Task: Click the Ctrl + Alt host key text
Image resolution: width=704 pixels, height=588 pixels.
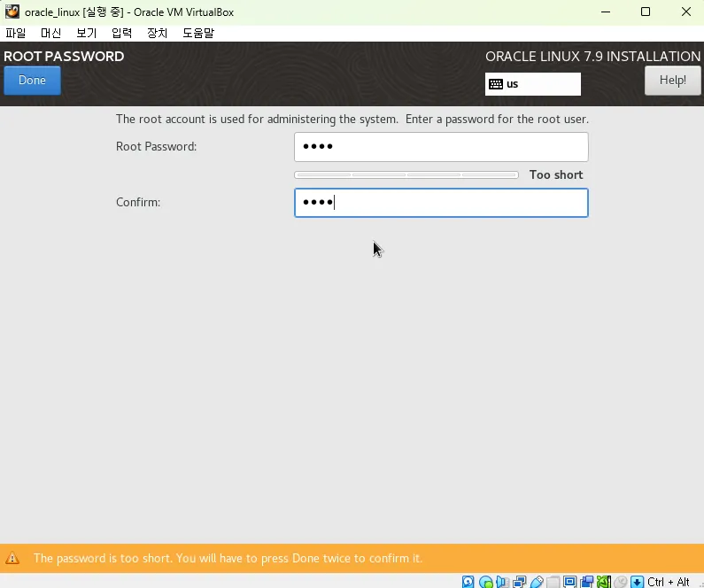Action: click(x=668, y=582)
